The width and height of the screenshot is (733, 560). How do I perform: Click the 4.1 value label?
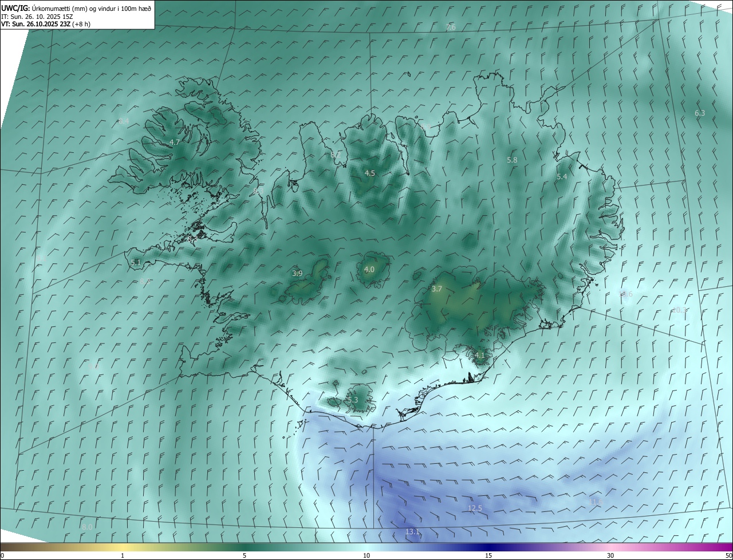(x=480, y=355)
